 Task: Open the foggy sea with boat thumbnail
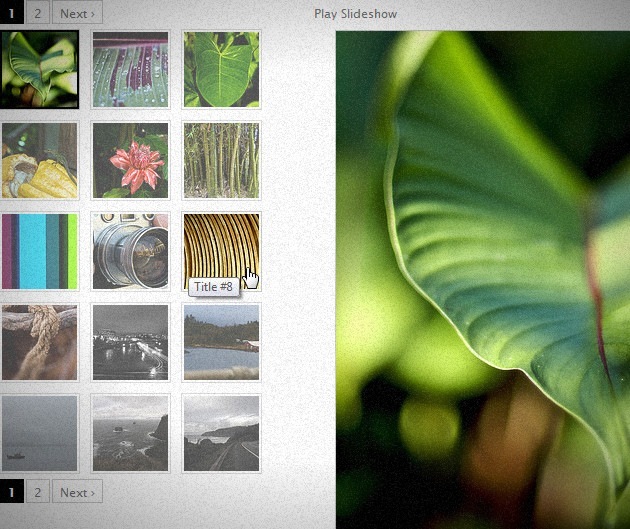tap(39, 433)
